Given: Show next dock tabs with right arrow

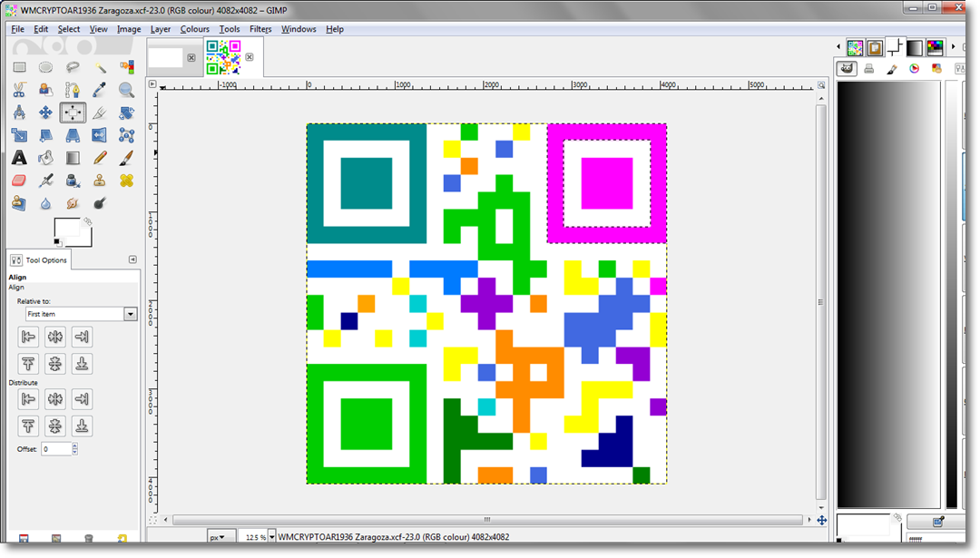Looking at the screenshot, I should pos(953,47).
